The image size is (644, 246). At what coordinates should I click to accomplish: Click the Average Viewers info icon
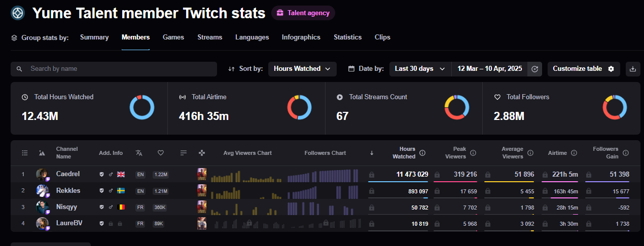point(530,153)
